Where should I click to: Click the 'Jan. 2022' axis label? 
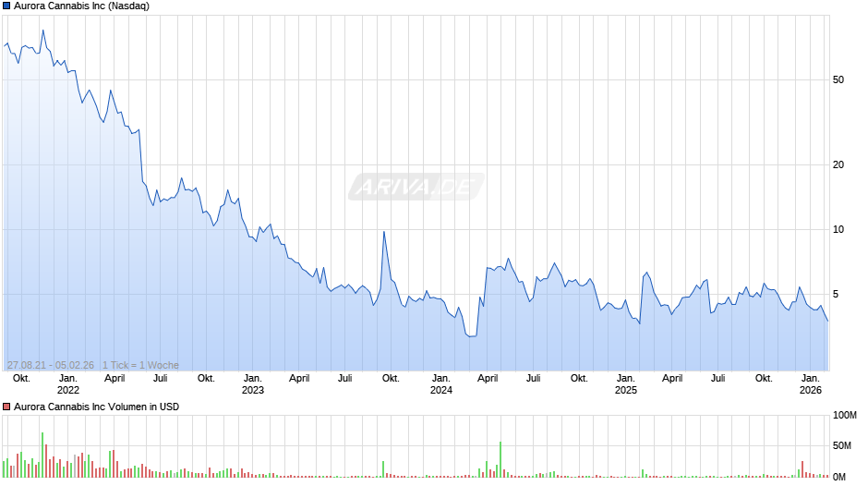(x=68, y=384)
